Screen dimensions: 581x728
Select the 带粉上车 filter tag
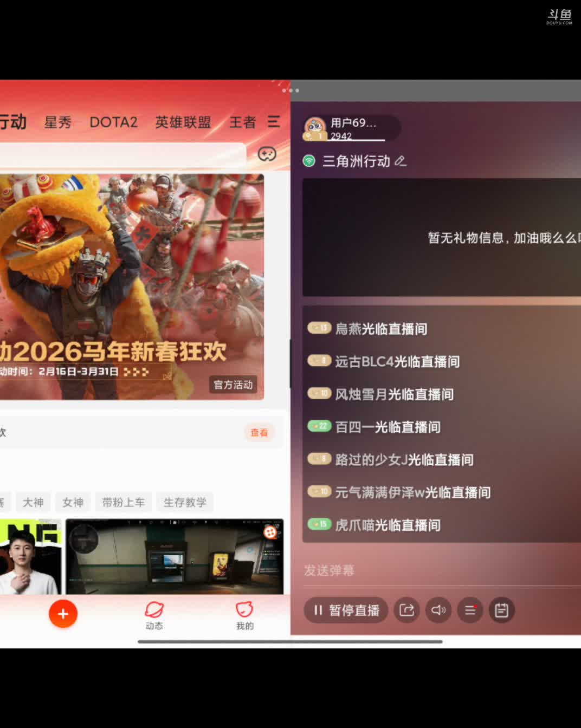[124, 502]
